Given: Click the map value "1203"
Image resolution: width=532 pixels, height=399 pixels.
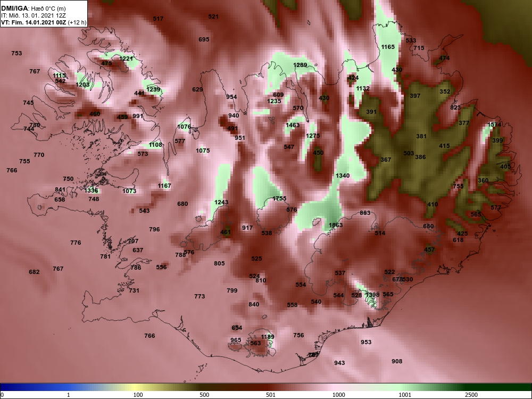Looking at the screenshot, I should click(x=82, y=85).
